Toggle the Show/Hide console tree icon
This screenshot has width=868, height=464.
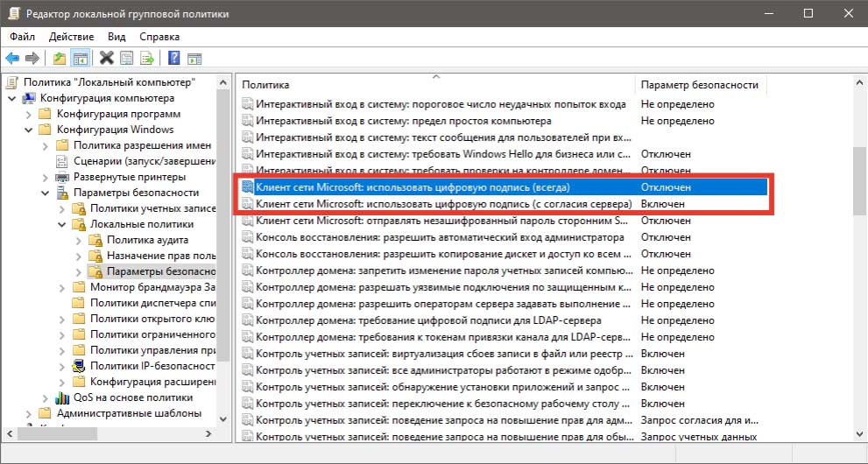[x=80, y=59]
